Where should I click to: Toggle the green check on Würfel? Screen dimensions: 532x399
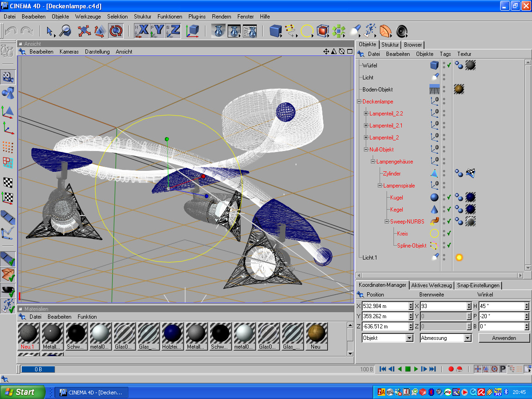[x=449, y=65]
